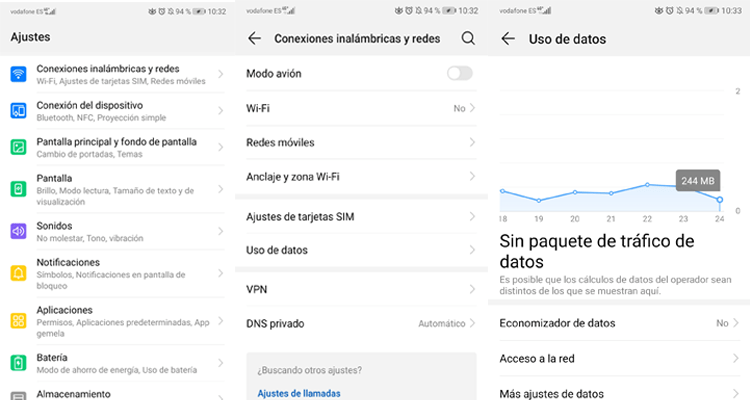Tap the Redes móviles label
The height and width of the screenshot is (400, 750).
[280, 143]
